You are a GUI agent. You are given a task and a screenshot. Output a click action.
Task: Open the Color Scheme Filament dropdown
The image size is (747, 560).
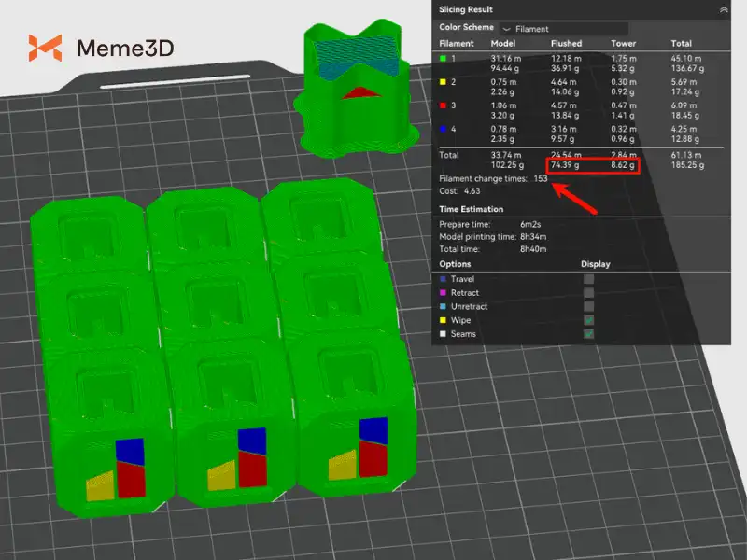563,29
